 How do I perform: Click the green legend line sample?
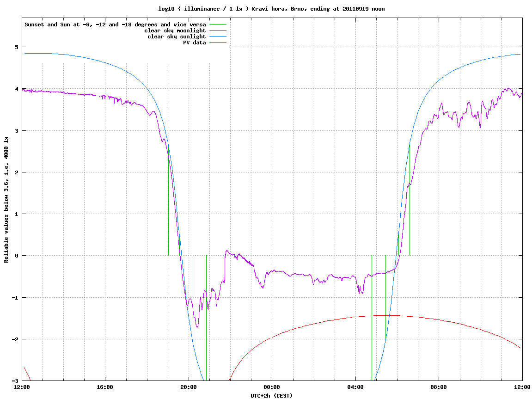pyautogui.click(x=218, y=25)
